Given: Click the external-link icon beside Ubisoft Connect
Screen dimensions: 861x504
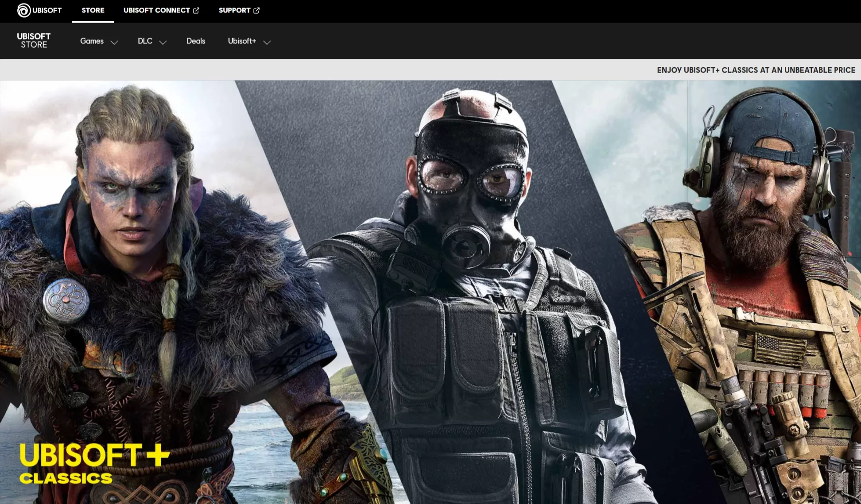Looking at the screenshot, I should pos(196,10).
